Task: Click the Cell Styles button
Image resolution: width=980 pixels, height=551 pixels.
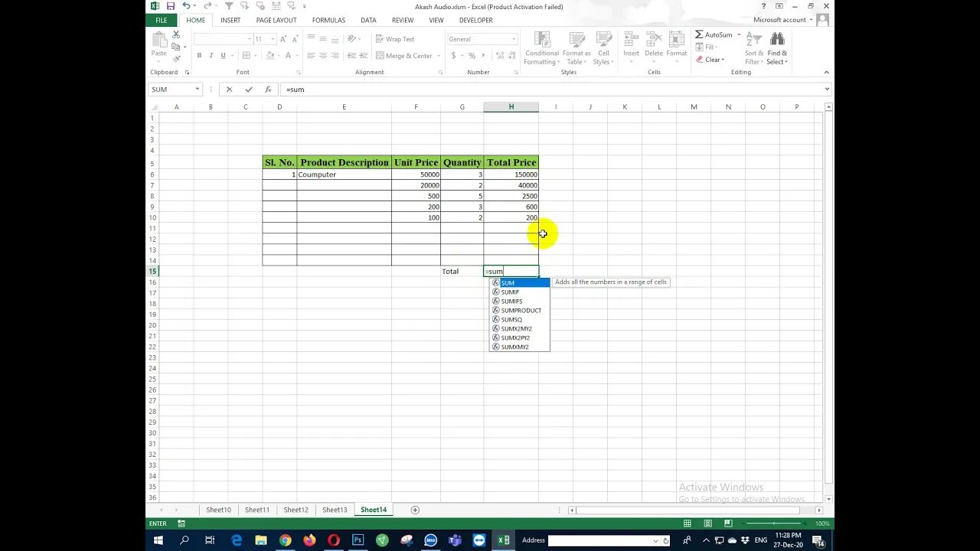Action: tap(604, 48)
